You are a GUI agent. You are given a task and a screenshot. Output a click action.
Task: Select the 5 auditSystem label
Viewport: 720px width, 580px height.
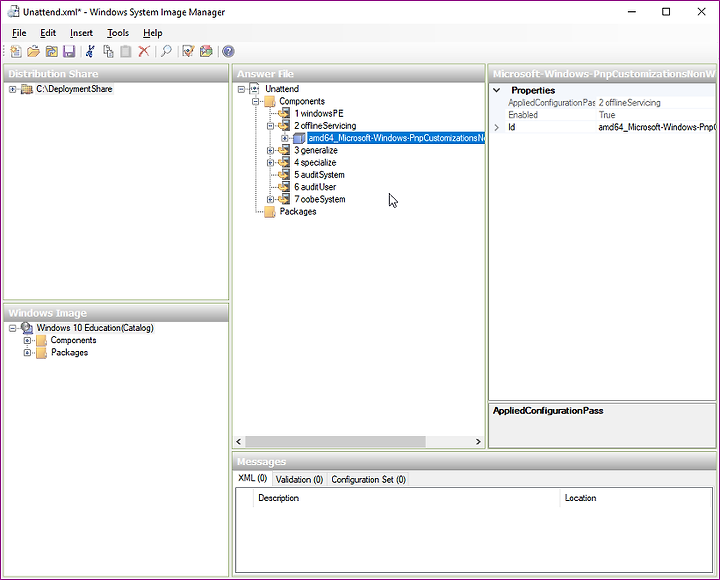pyautogui.click(x=319, y=175)
